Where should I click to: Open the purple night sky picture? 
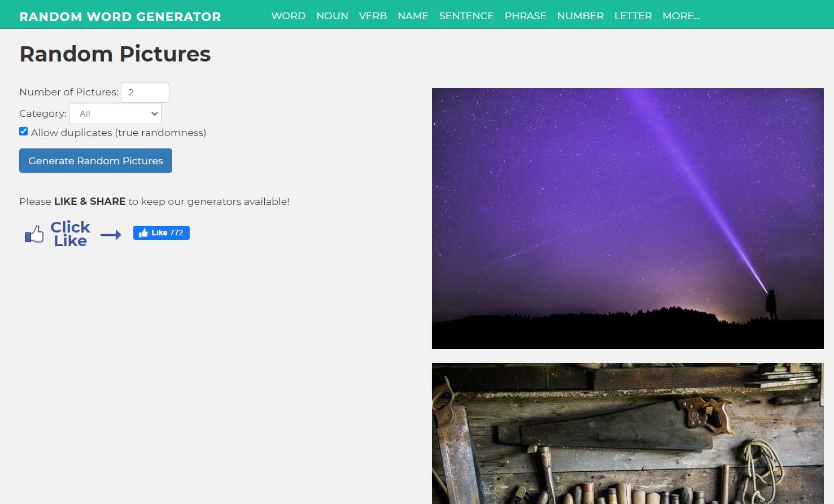tap(628, 218)
